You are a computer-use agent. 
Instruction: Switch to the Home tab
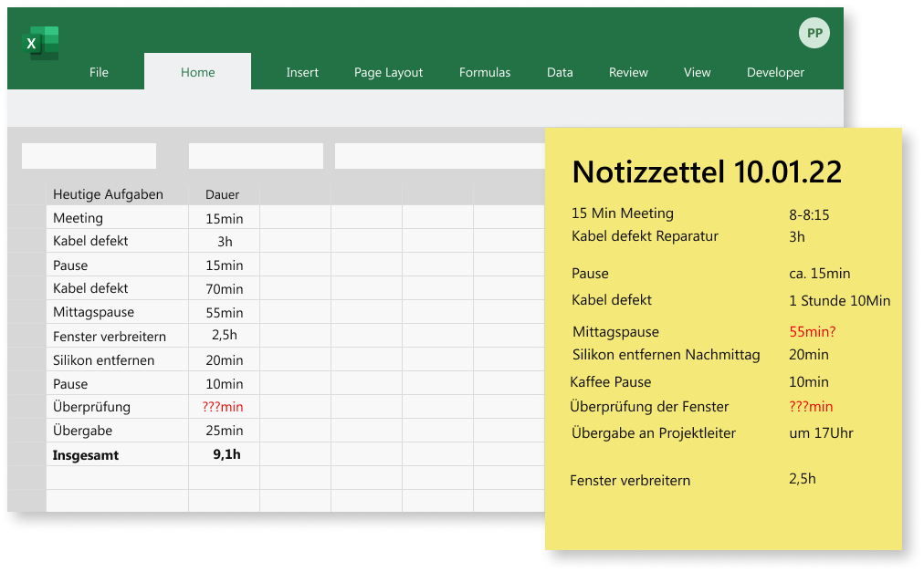(x=197, y=72)
